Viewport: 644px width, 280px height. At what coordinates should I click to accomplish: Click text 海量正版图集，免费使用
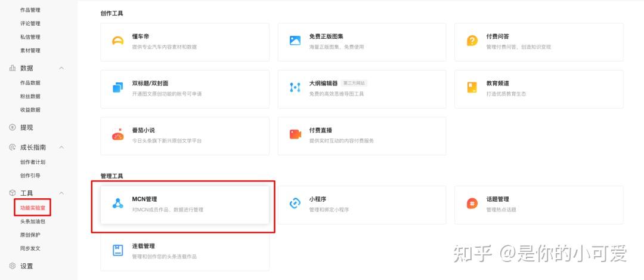[x=336, y=47]
